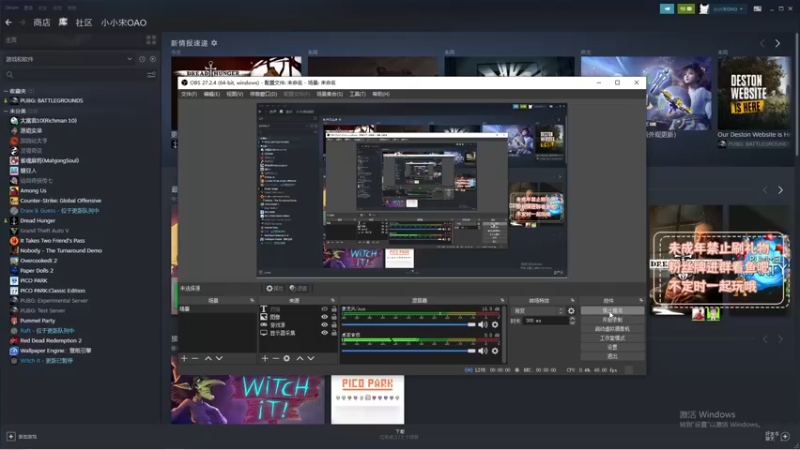Open Steam friends notification green button
This screenshot has height=450, width=800.
coord(686,9)
